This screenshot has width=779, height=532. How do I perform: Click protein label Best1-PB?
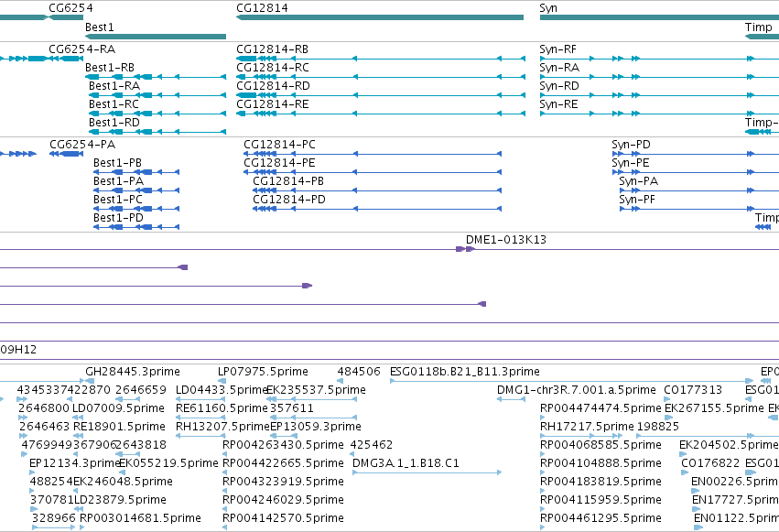click(x=118, y=163)
